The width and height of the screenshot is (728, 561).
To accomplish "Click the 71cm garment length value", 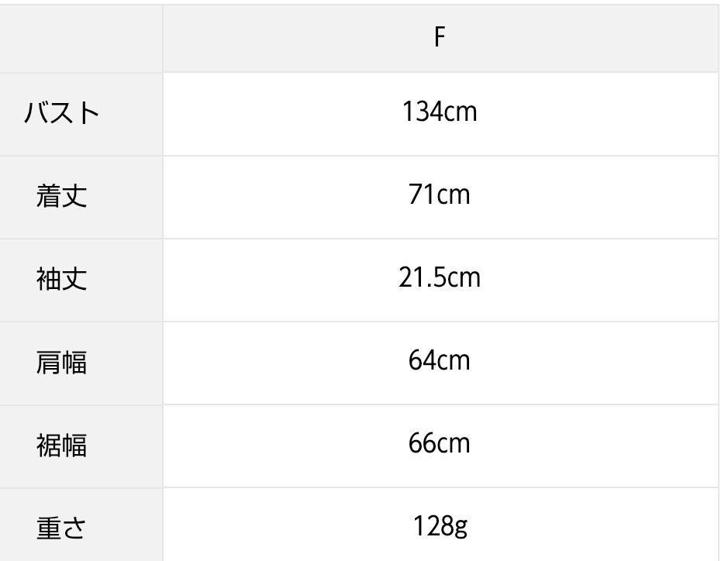I will tap(439, 194).
